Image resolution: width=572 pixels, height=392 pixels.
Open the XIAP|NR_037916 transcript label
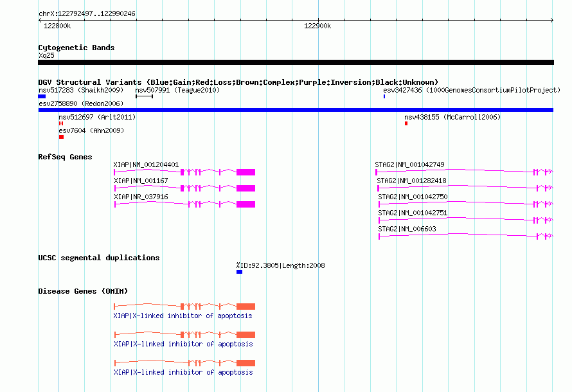[x=141, y=197]
